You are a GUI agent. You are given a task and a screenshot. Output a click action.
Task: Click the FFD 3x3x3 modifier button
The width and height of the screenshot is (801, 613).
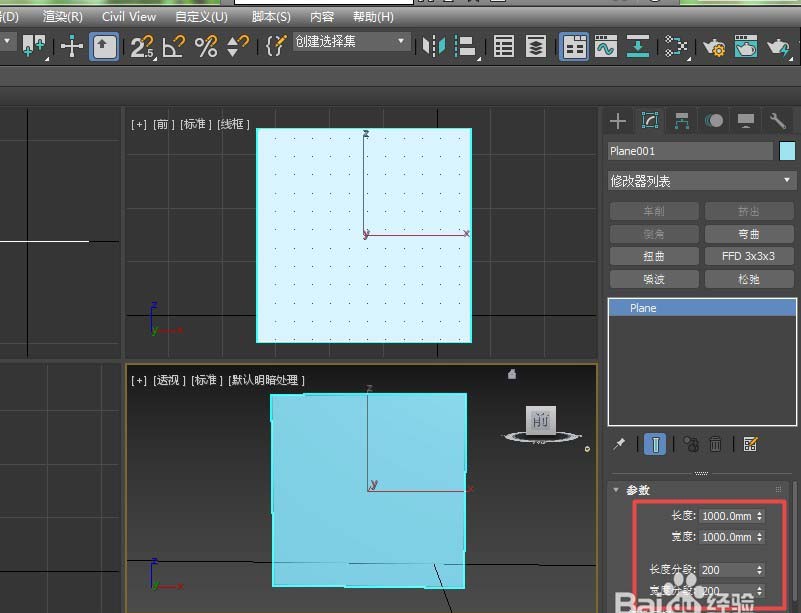[748, 256]
